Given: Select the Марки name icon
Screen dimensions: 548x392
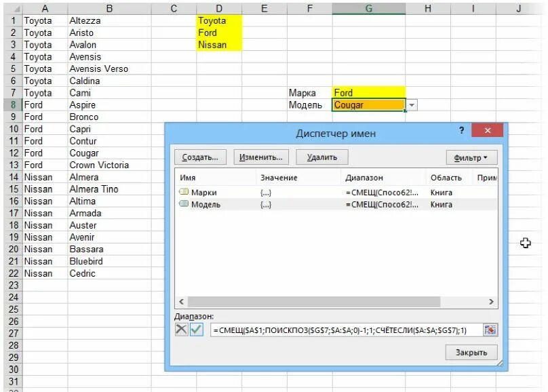Looking at the screenshot, I should (184, 192).
